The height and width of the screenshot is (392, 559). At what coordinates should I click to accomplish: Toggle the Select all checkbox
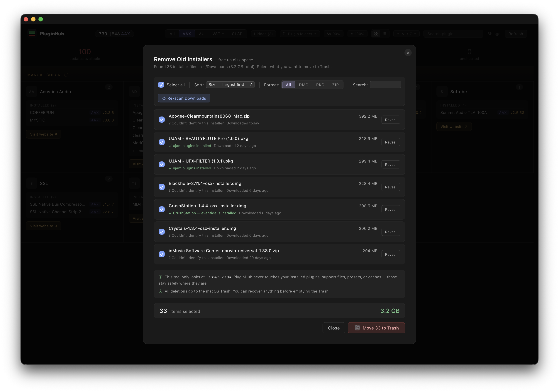tap(161, 85)
